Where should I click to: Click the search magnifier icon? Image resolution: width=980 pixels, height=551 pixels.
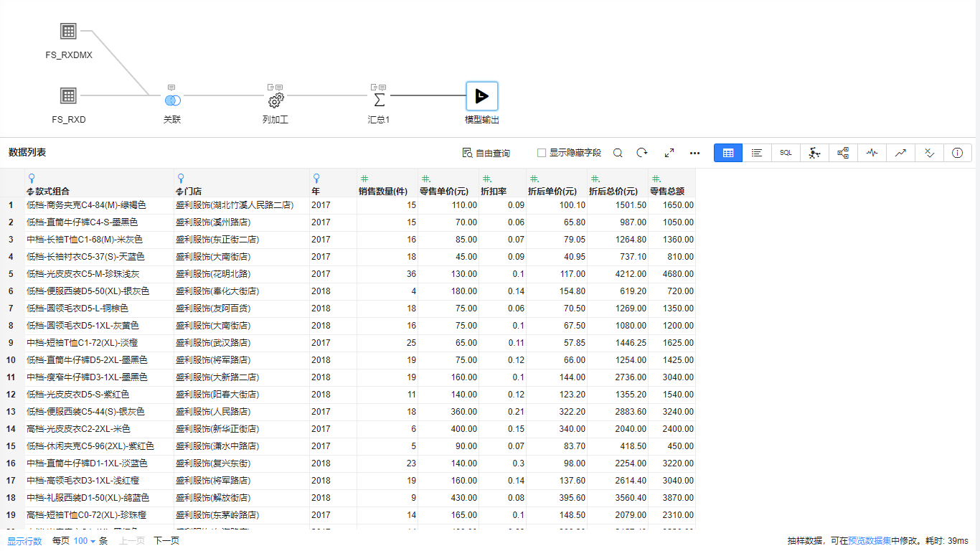point(618,153)
